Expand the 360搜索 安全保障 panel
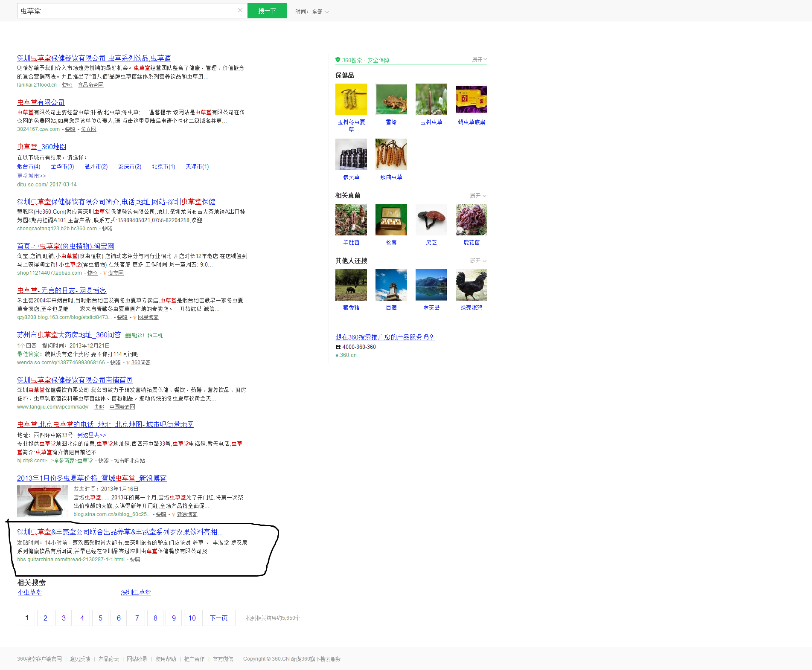The image size is (812, 670). 479,59
